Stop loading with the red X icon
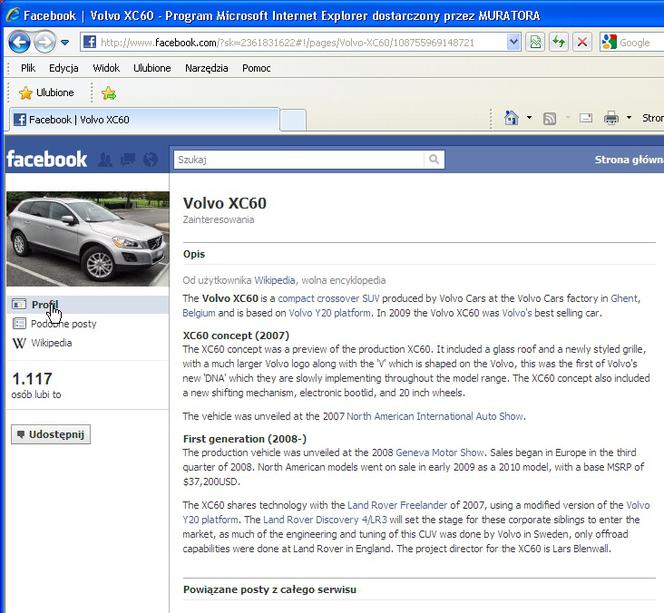 click(582, 42)
